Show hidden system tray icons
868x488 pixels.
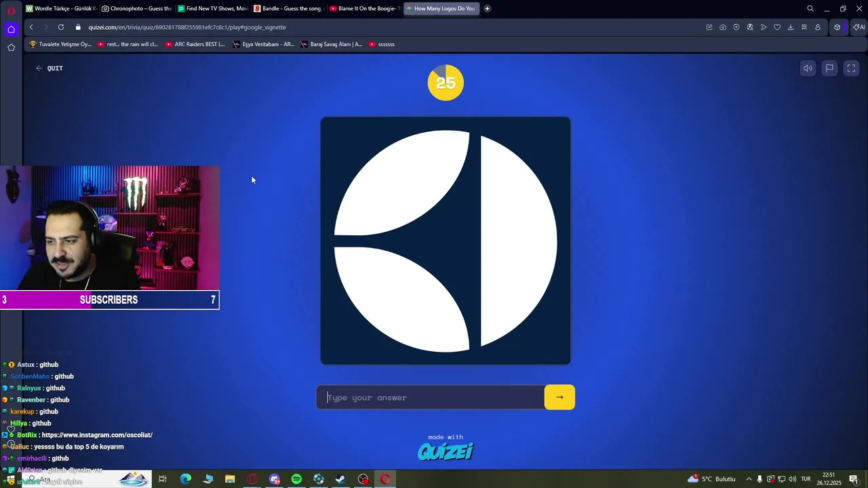tap(749, 479)
